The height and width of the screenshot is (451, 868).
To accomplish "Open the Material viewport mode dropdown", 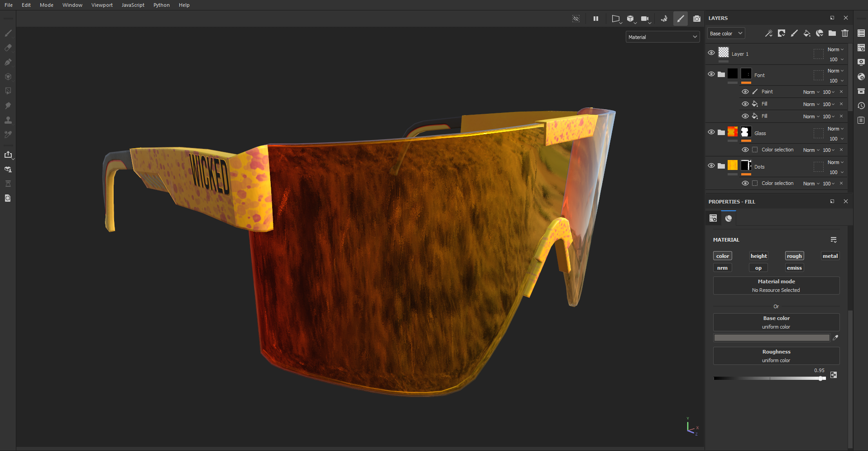I will 662,37.
